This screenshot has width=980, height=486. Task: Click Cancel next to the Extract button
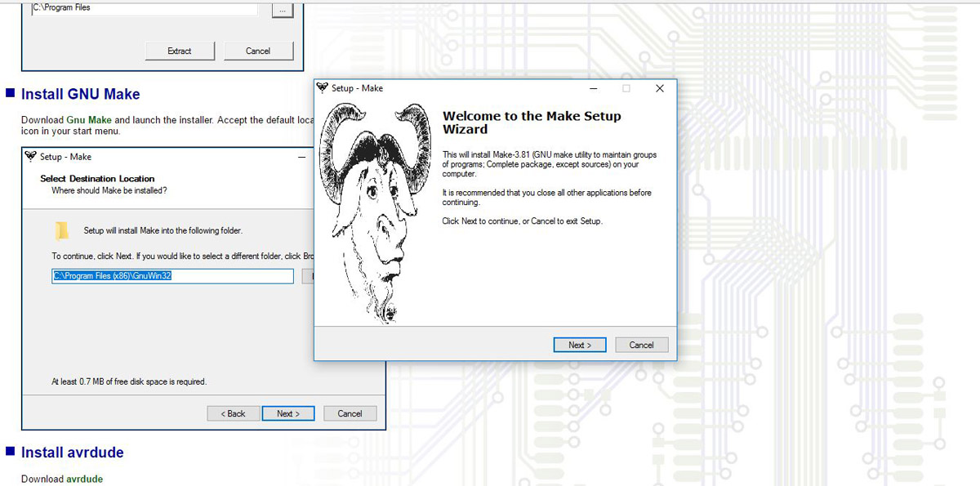(258, 51)
